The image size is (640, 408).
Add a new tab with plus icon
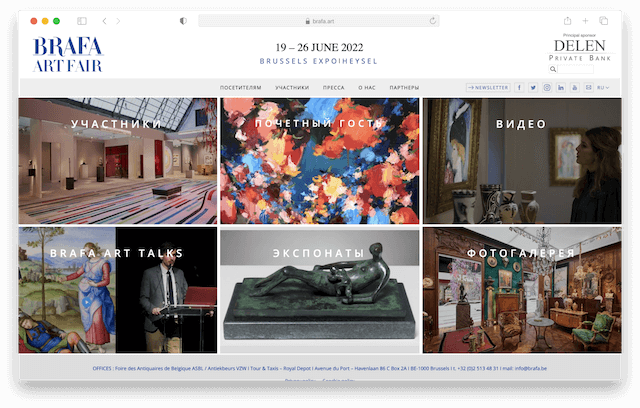pyautogui.click(x=585, y=20)
